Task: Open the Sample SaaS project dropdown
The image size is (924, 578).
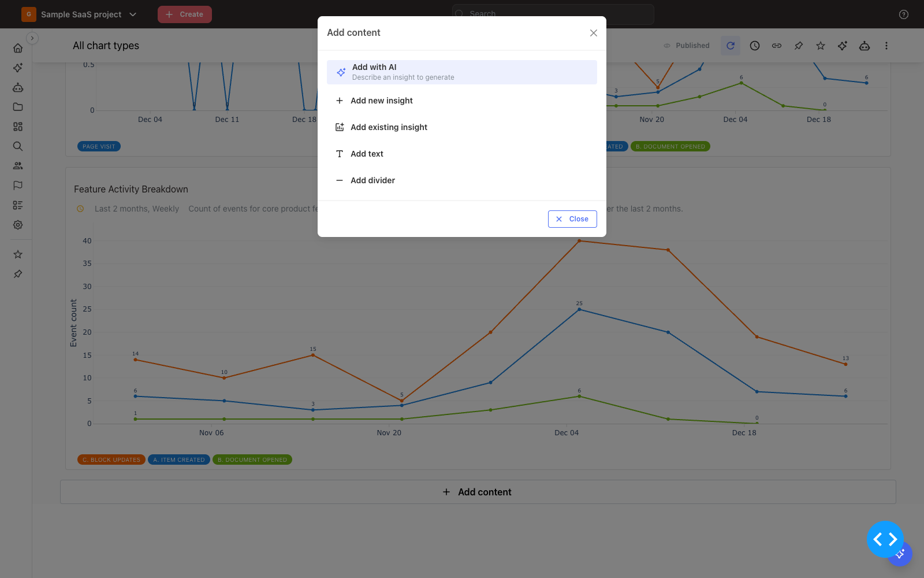Action: (x=80, y=14)
